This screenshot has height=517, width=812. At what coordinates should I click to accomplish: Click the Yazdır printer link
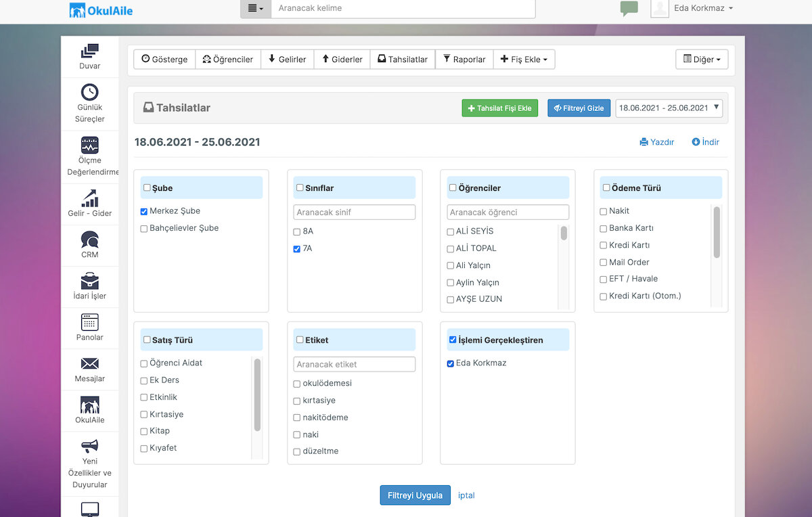coord(657,142)
